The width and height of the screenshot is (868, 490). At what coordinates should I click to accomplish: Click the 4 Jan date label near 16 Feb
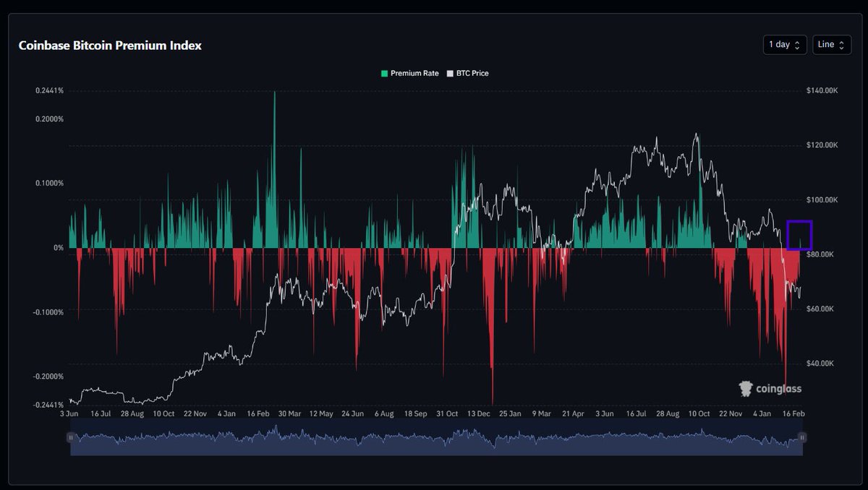point(226,414)
